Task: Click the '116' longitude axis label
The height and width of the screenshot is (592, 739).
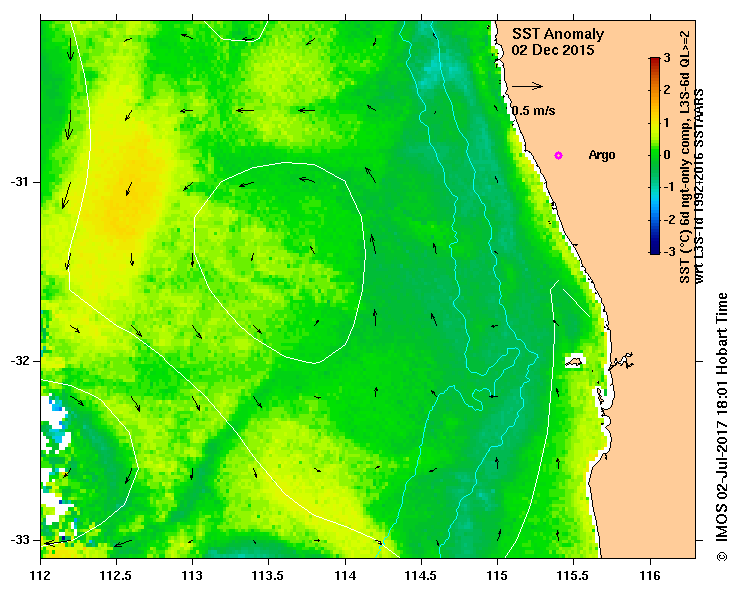Action: tap(650, 576)
